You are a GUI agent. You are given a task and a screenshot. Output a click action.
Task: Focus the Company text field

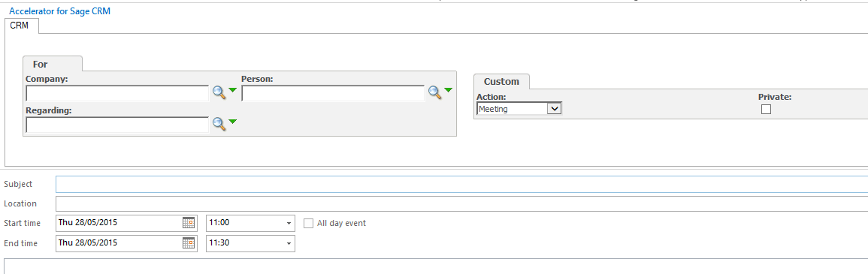pos(117,94)
